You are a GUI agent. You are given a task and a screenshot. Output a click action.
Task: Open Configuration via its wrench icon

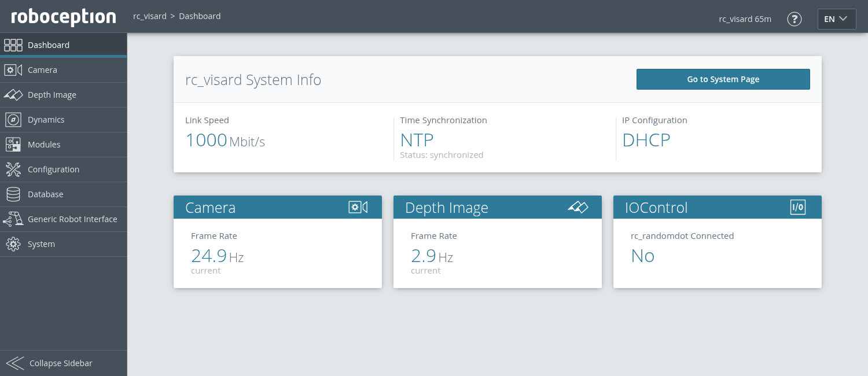click(13, 169)
